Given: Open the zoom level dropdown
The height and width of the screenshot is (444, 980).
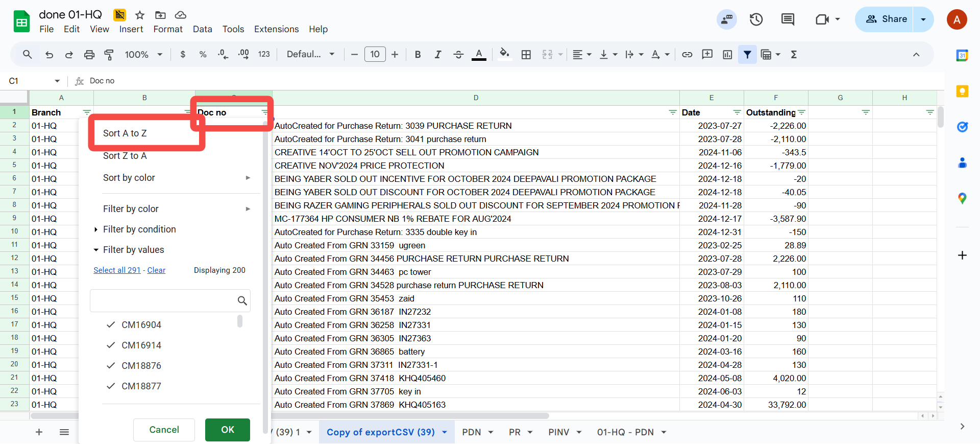Looking at the screenshot, I should tap(143, 54).
